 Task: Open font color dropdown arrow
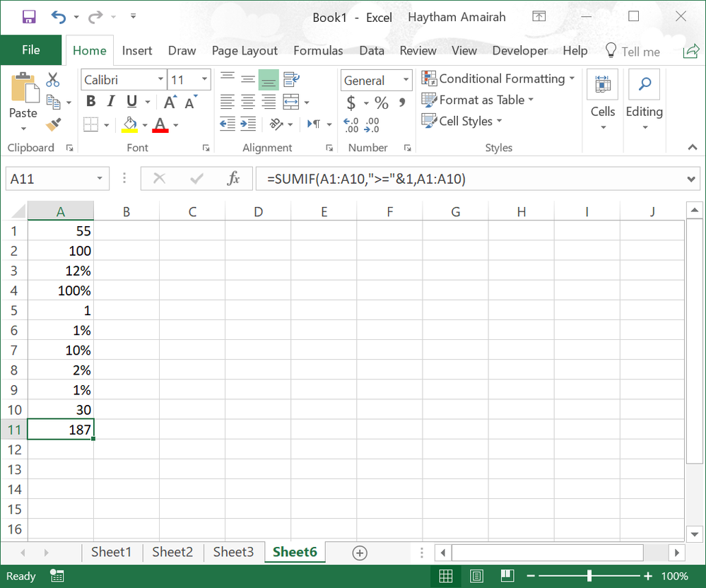coord(175,125)
